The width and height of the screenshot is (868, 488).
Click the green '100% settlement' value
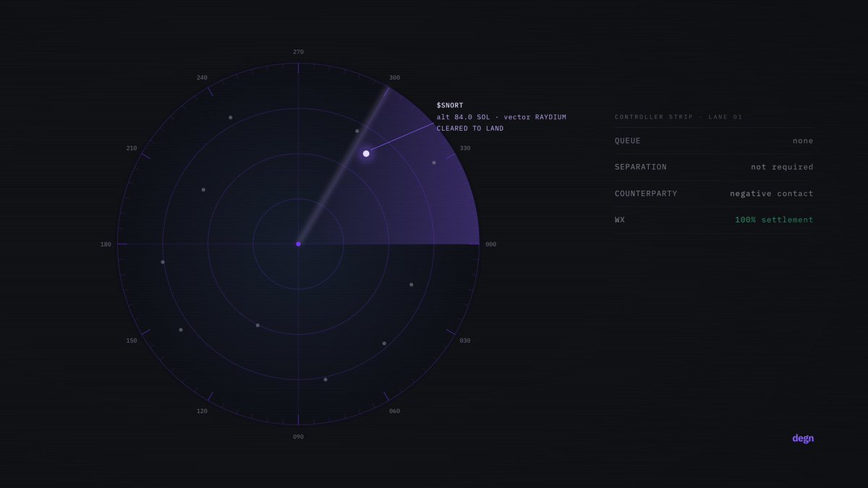point(774,220)
